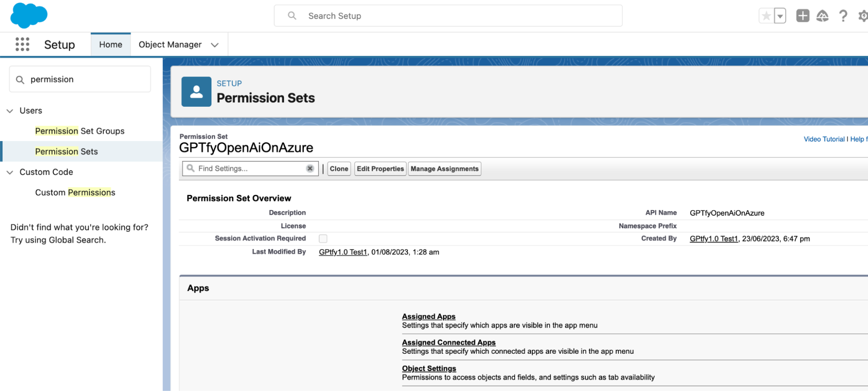Open the help question mark icon
Image resolution: width=868 pixels, height=391 pixels.
click(x=843, y=16)
